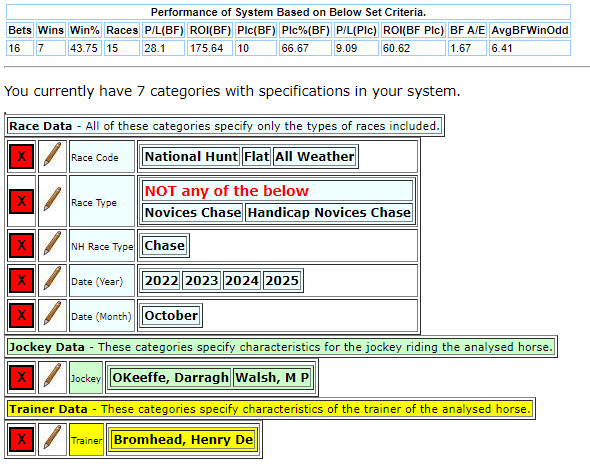This screenshot has width=590, height=475.
Task: Click the BF A/E column header
Action: click(x=467, y=30)
